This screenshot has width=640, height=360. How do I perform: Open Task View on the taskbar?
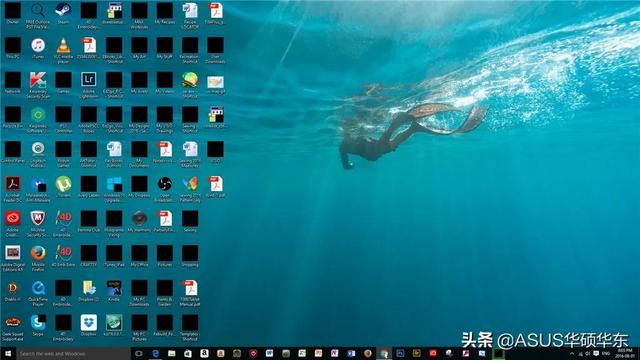coord(139,353)
